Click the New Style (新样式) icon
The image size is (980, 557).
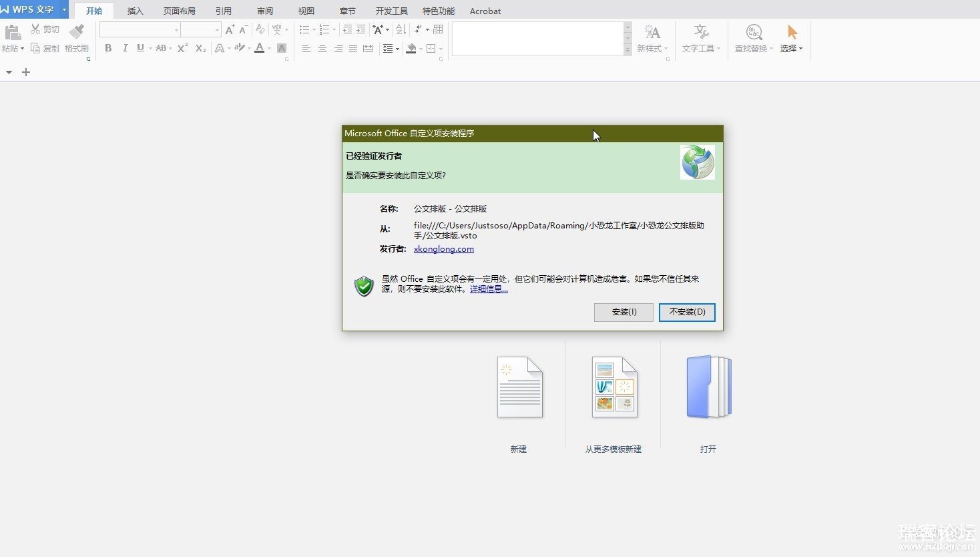652,32
